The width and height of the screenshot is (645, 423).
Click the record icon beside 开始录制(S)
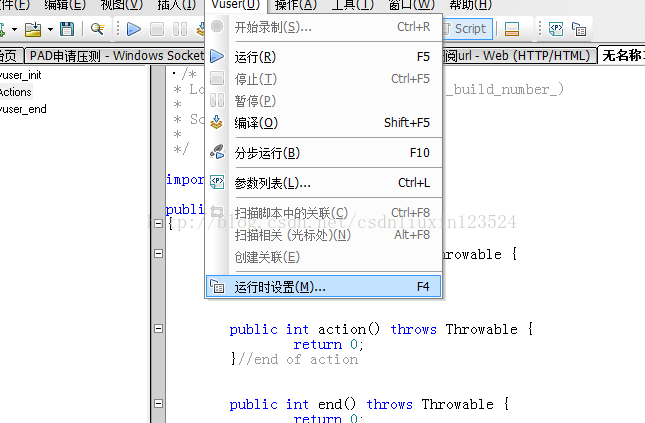(x=217, y=27)
